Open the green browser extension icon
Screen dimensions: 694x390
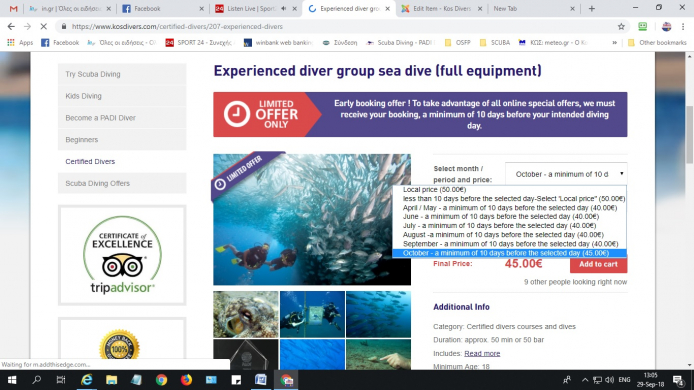coord(643,27)
